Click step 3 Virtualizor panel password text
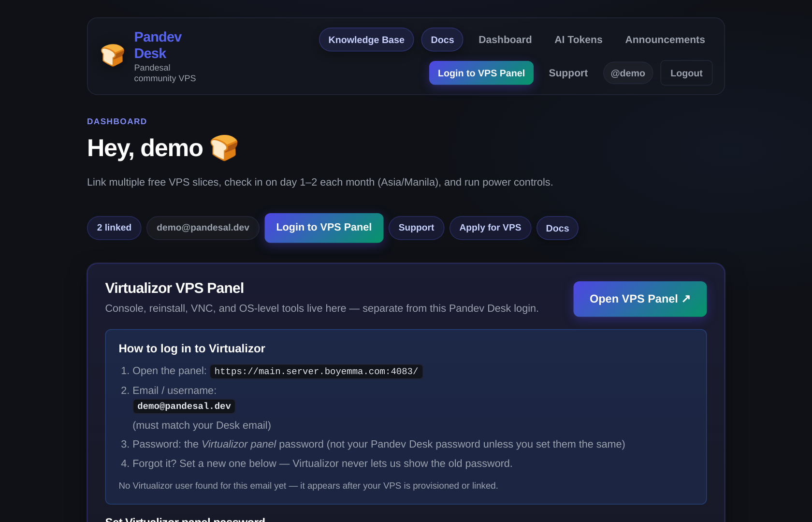This screenshot has height=522, width=812. coord(379,444)
